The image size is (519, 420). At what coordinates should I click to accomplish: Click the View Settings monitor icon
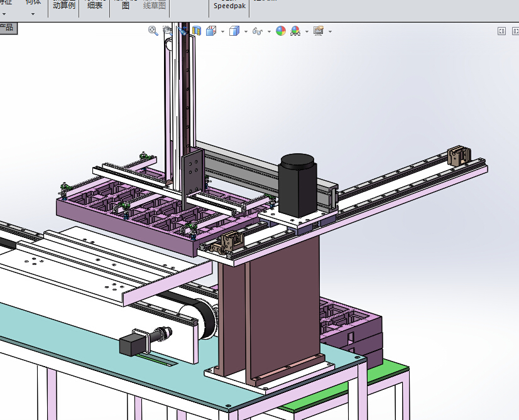318,30
